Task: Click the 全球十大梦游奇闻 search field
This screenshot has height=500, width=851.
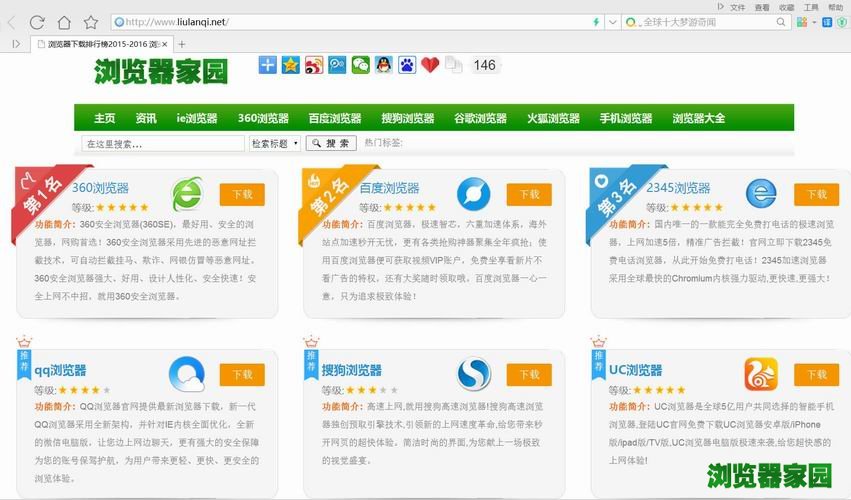Action: tap(706, 22)
